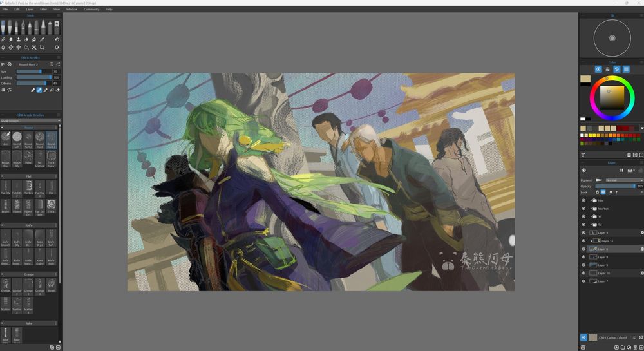Open the color set grid icon
The image size is (644, 351).
626,69
